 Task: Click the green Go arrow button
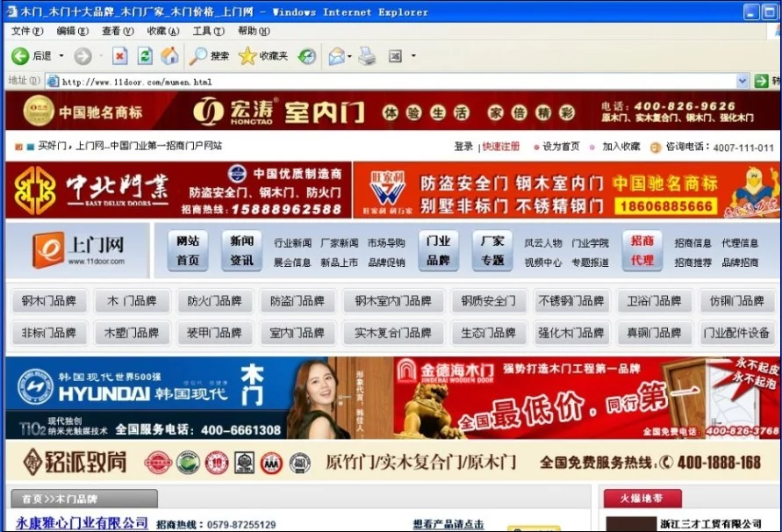pyautogui.click(x=761, y=81)
